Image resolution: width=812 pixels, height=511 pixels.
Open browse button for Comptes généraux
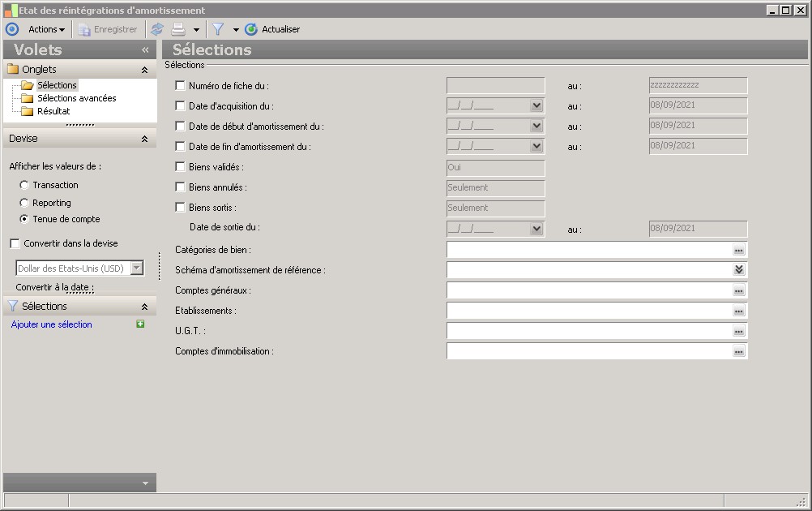click(x=738, y=290)
